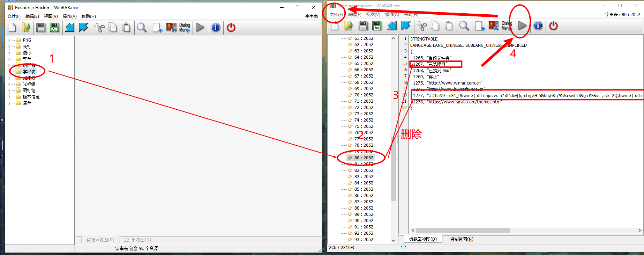Click Add new resource icon in right window

tap(480, 25)
